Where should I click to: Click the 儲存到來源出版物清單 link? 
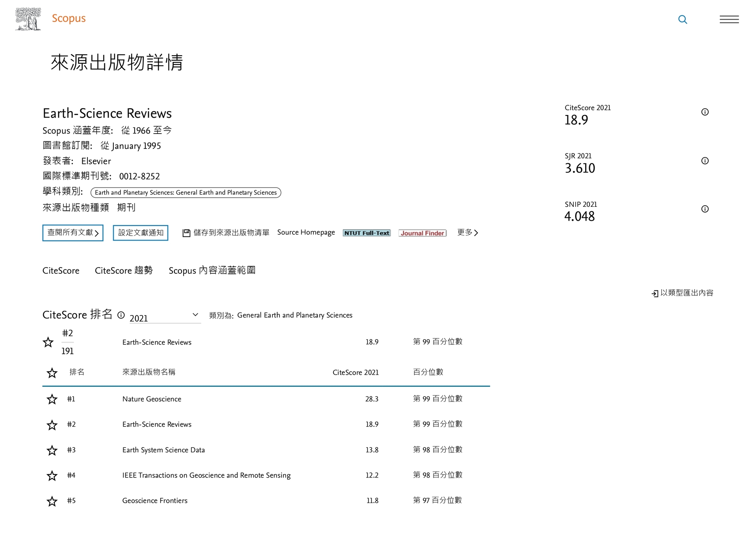(x=232, y=233)
